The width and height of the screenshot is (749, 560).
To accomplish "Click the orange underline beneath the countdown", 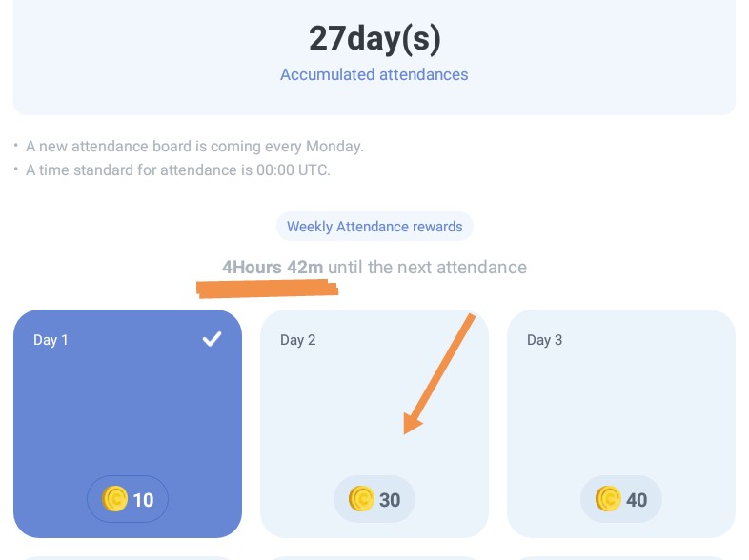I will [268, 288].
